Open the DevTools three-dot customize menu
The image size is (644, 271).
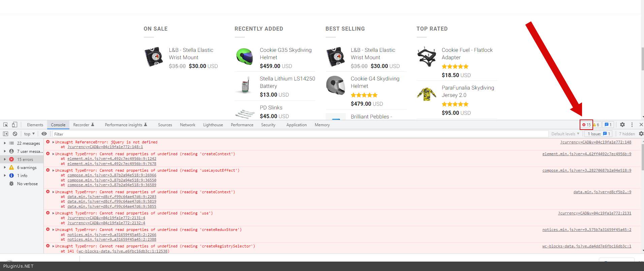632,125
